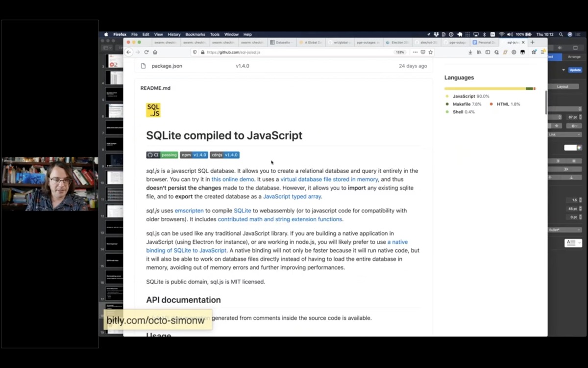Click the package.json file name
The image size is (588, 368).
click(x=167, y=66)
